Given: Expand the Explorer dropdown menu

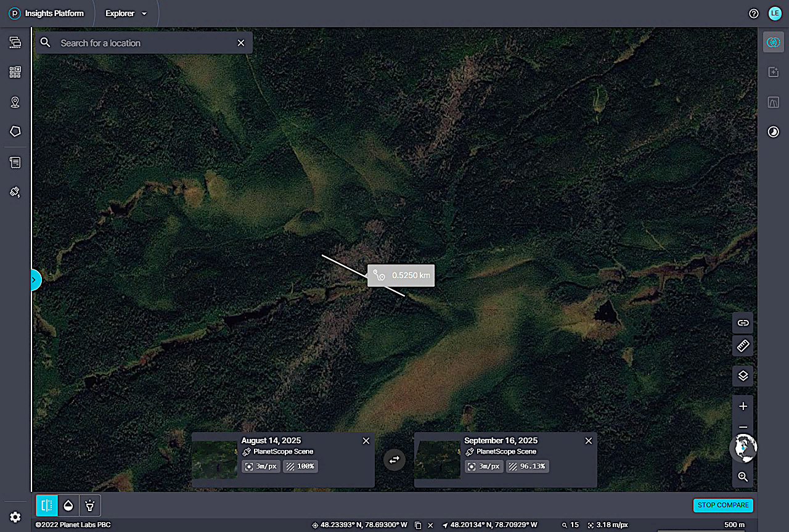Looking at the screenshot, I should coord(126,14).
